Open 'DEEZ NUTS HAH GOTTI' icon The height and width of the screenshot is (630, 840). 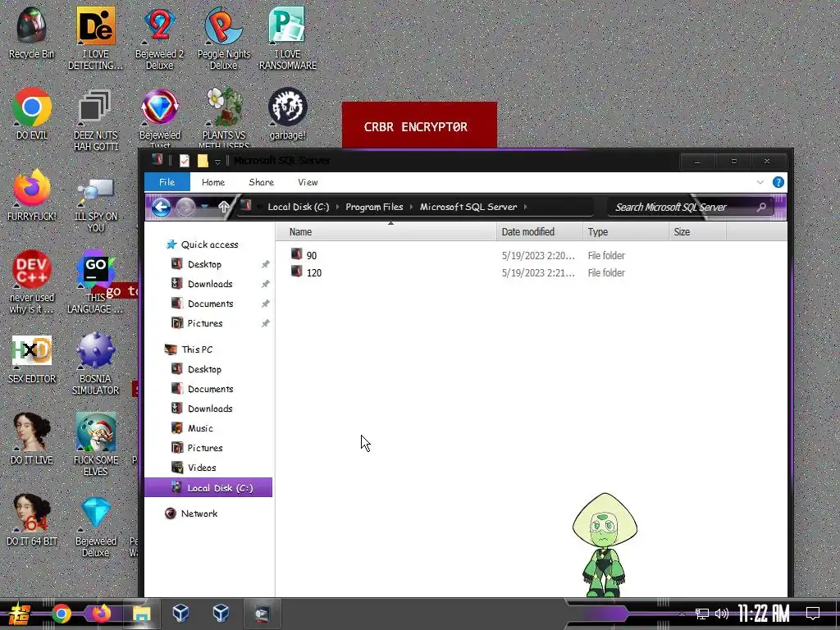95,120
